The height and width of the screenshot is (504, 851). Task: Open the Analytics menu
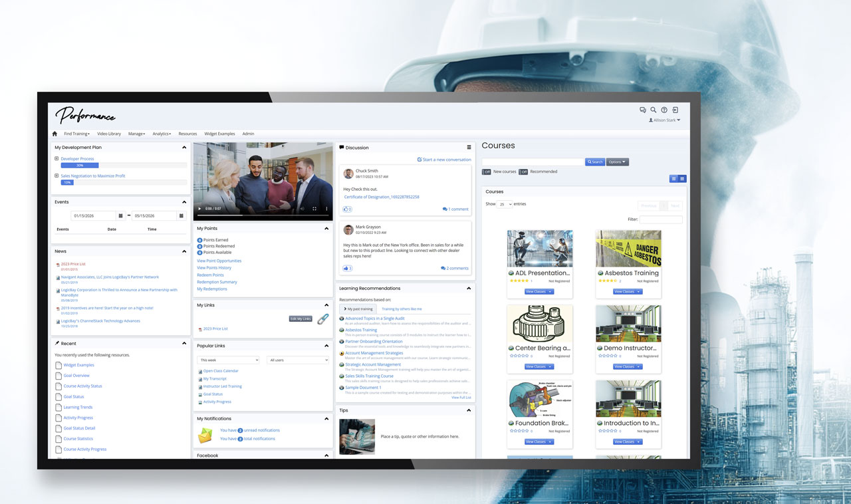(x=162, y=134)
